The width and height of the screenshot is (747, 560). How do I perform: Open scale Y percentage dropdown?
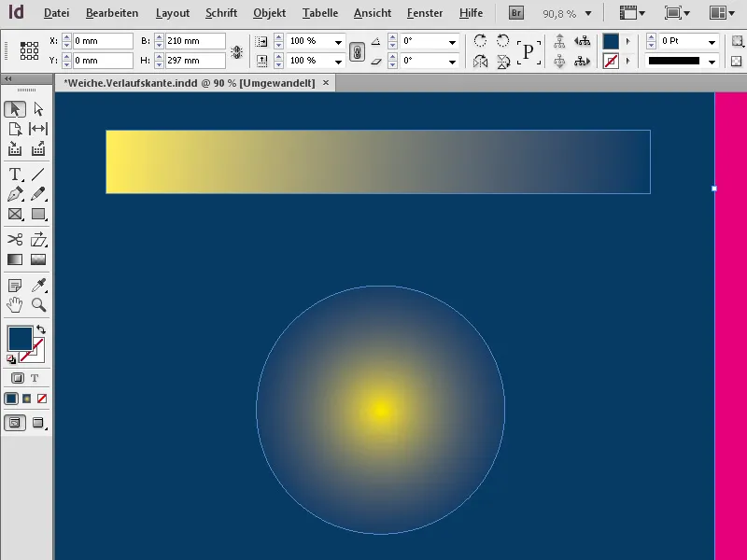click(x=338, y=62)
